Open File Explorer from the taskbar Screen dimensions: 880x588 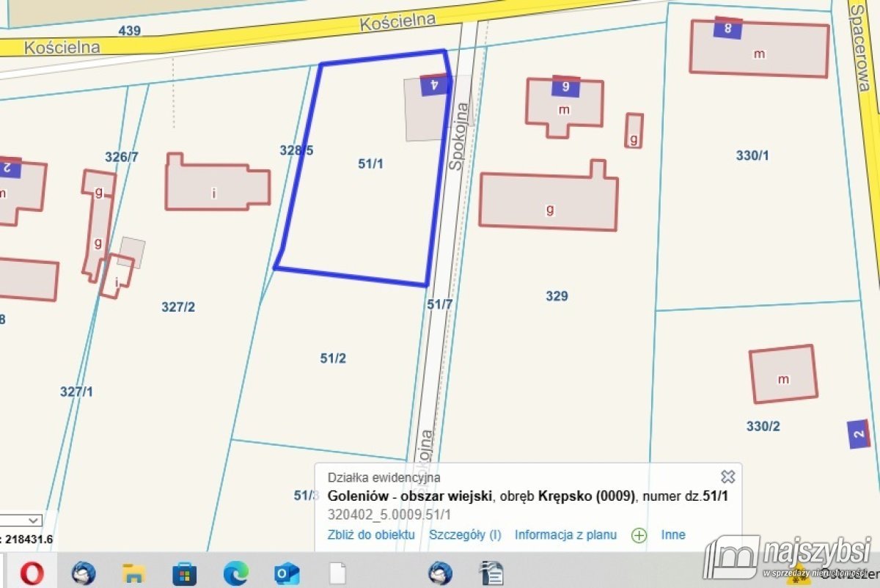(x=133, y=572)
